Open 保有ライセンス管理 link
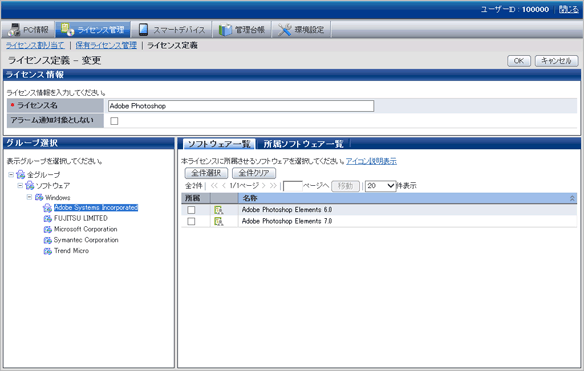Screen dimensions: 584x371 (106, 45)
